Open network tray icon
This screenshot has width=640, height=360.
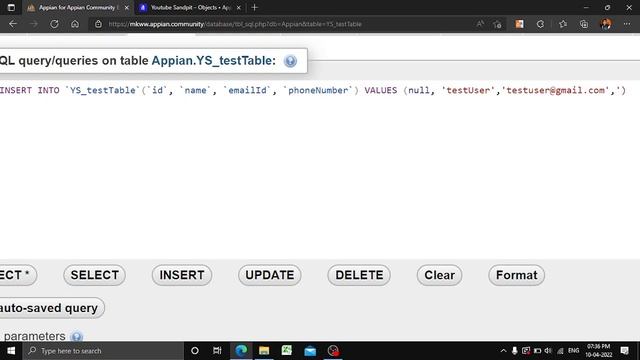(x=560, y=351)
